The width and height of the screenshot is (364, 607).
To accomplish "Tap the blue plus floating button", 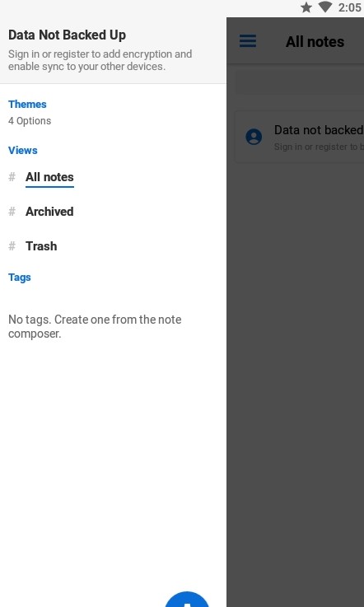I will click(187, 599).
